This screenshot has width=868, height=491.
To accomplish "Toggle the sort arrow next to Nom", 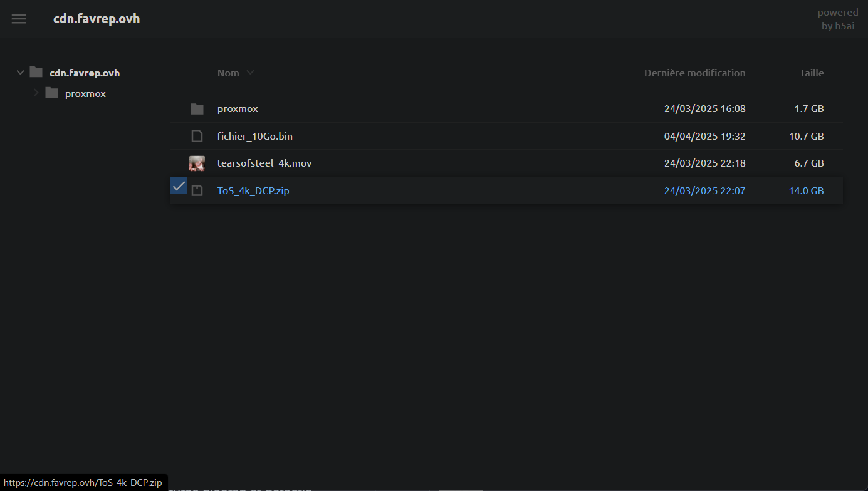I will (x=250, y=73).
